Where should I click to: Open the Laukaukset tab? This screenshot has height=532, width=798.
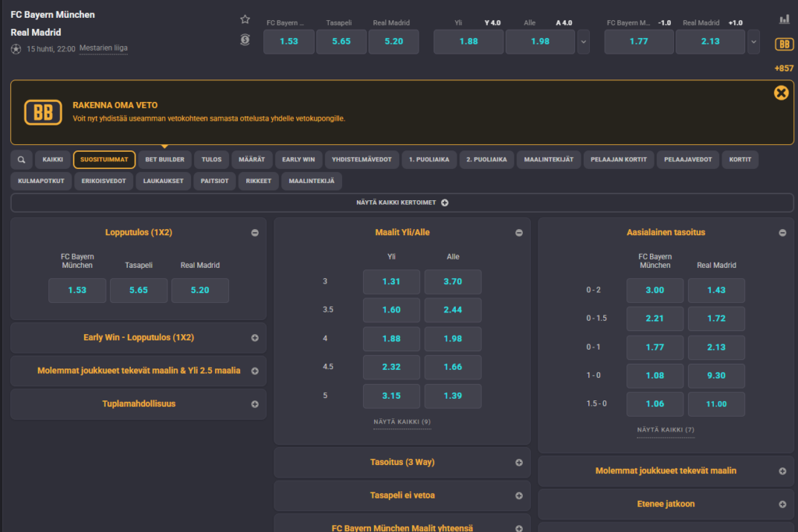(164, 181)
